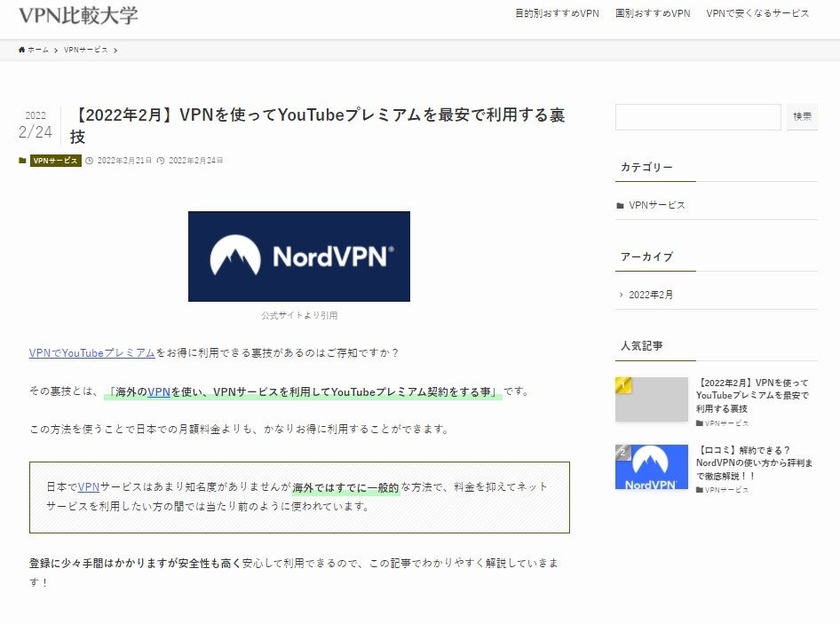Open the green VPNサービス category tag
Image resolution: width=840 pixels, height=624 pixels.
point(56,161)
